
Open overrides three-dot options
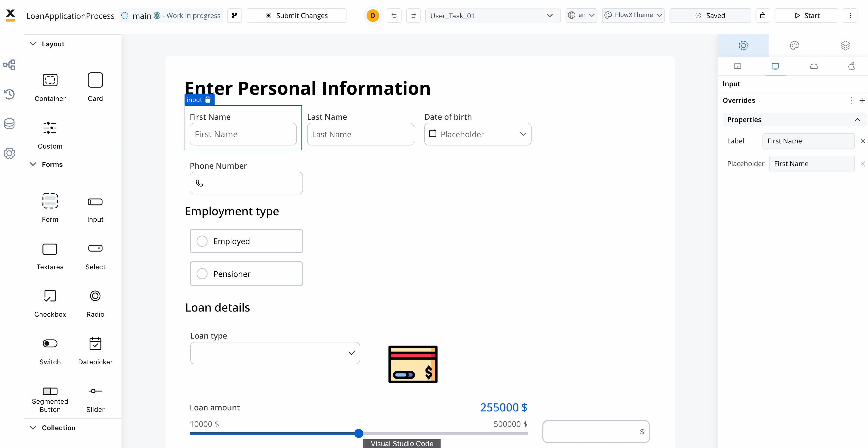[x=852, y=100]
